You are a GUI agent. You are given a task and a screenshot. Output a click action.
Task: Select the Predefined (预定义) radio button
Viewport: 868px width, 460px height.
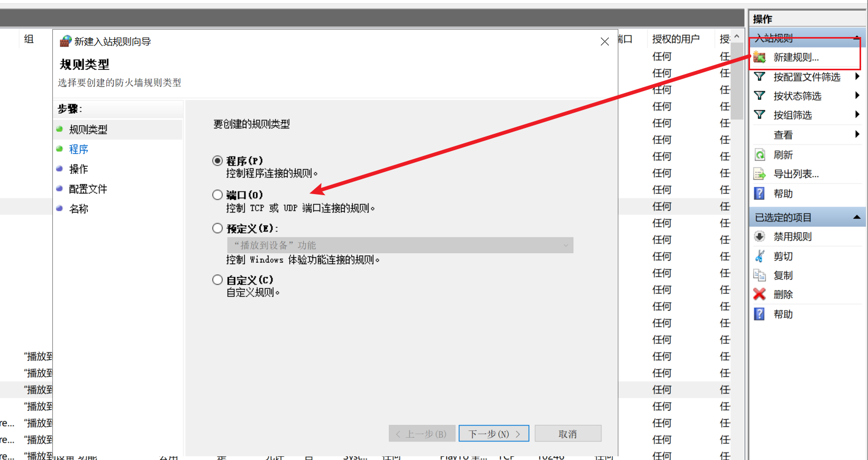(217, 228)
